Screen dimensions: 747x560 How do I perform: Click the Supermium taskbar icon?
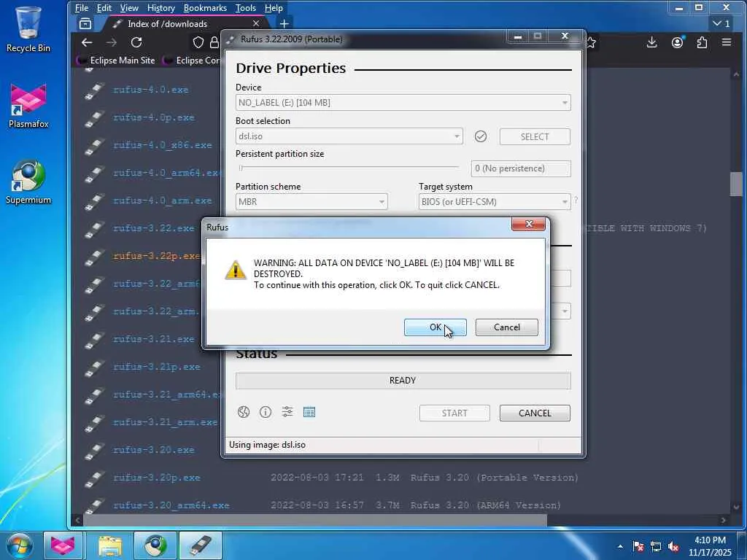tap(155, 545)
